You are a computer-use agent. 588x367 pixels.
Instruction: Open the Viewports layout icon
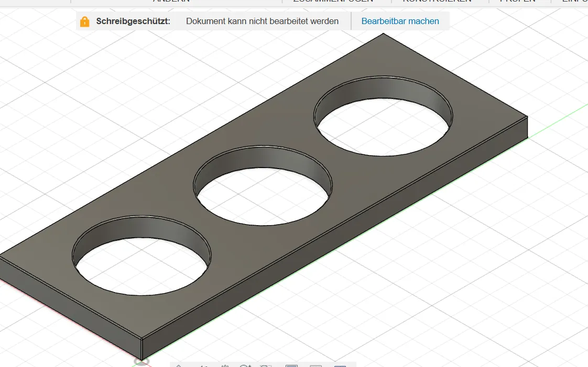340,366
